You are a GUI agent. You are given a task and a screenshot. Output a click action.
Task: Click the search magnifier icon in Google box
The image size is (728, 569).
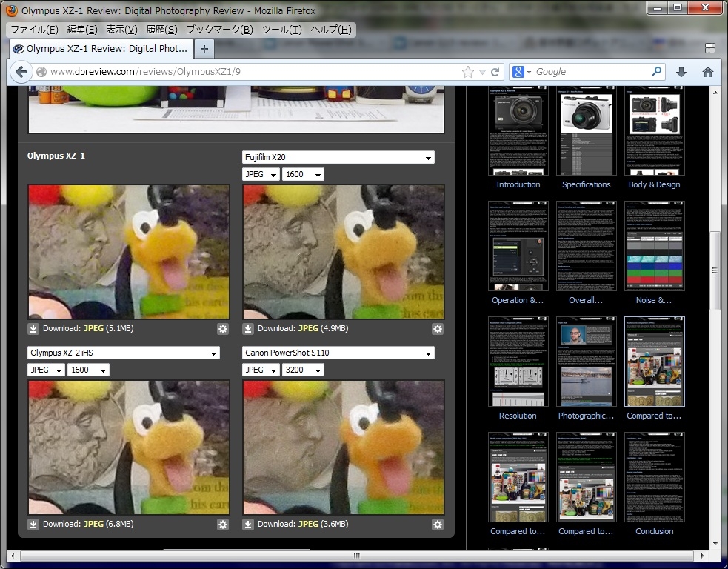pos(656,72)
